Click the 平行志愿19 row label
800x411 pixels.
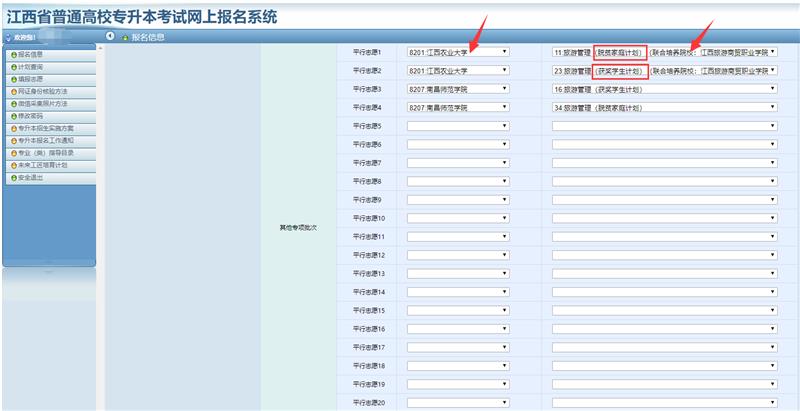coord(368,384)
